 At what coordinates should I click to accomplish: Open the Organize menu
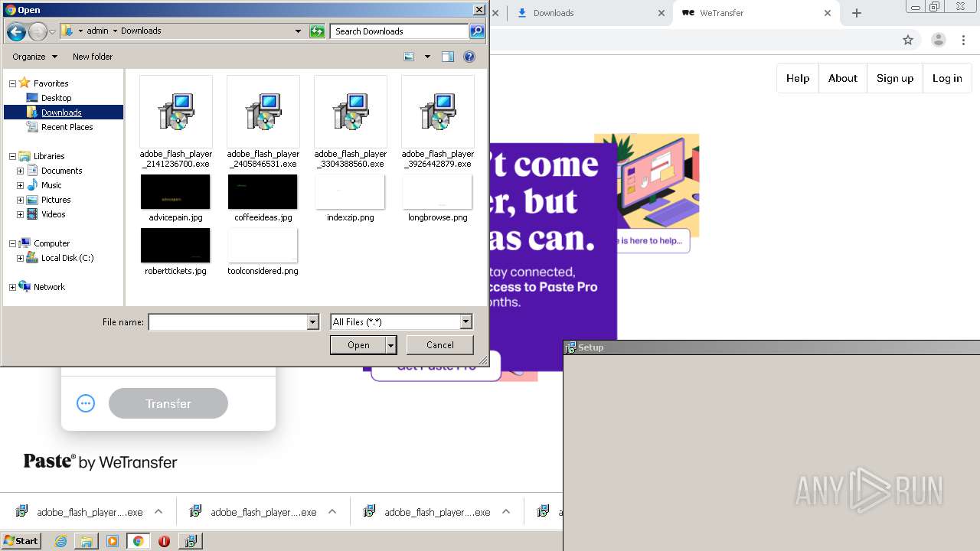(x=34, y=57)
